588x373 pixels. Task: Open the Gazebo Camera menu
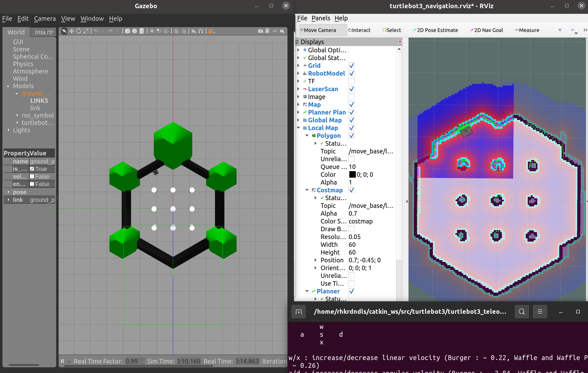pyautogui.click(x=45, y=19)
